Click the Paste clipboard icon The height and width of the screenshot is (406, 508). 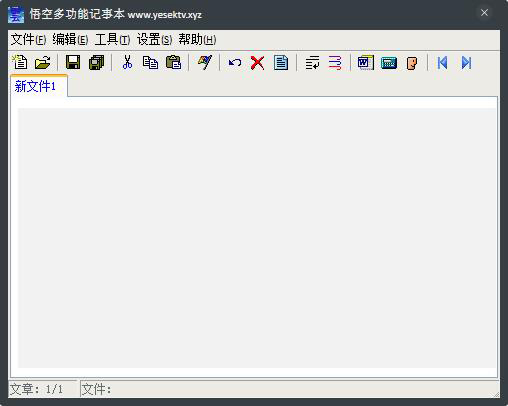click(x=173, y=62)
